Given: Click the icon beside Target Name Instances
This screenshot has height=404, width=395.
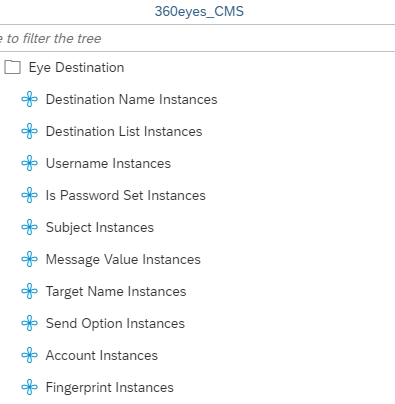Looking at the screenshot, I should [29, 291].
